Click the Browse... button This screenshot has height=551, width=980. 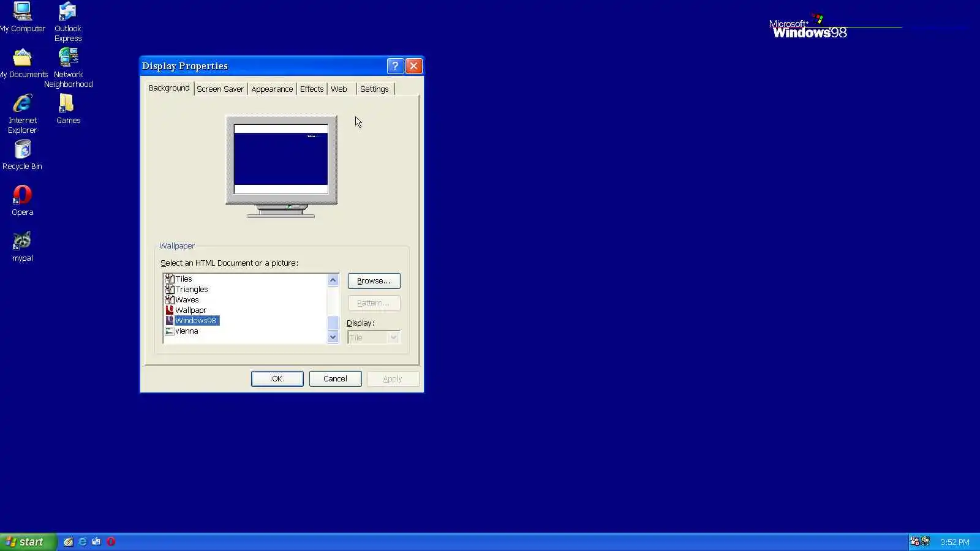[x=374, y=281]
